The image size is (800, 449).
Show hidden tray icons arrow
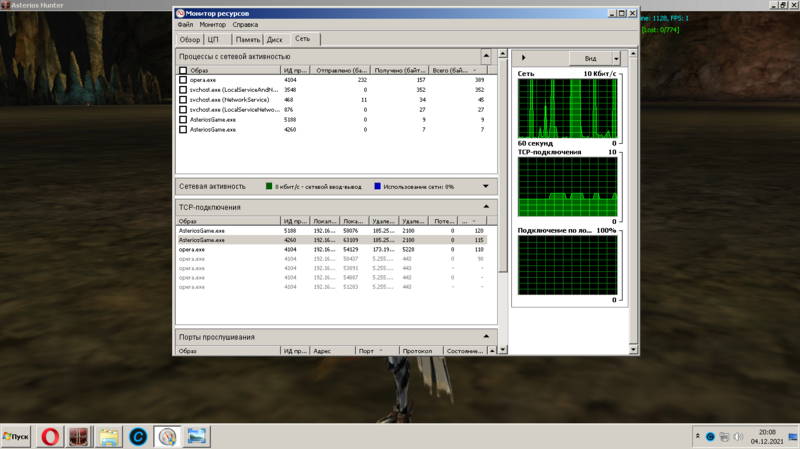click(697, 436)
